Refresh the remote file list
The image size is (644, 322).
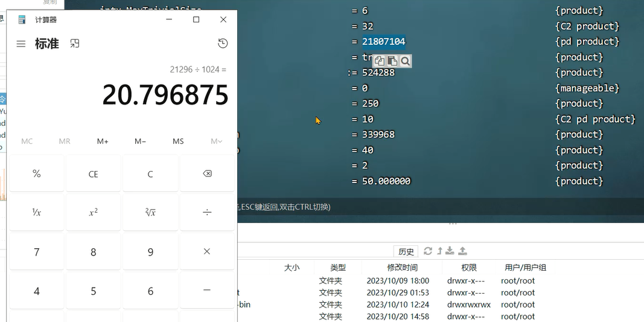[x=428, y=251]
